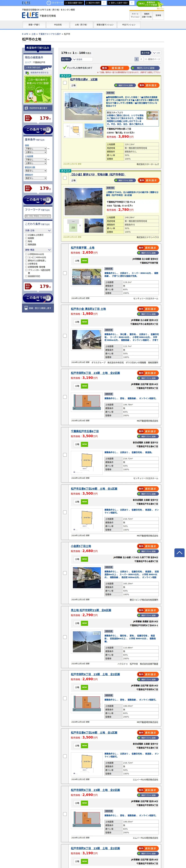Viewport: 186px width, 868px height.
Task: Go to 千葉県でエリアから探す breadcrumb
Action: tap(50, 34)
